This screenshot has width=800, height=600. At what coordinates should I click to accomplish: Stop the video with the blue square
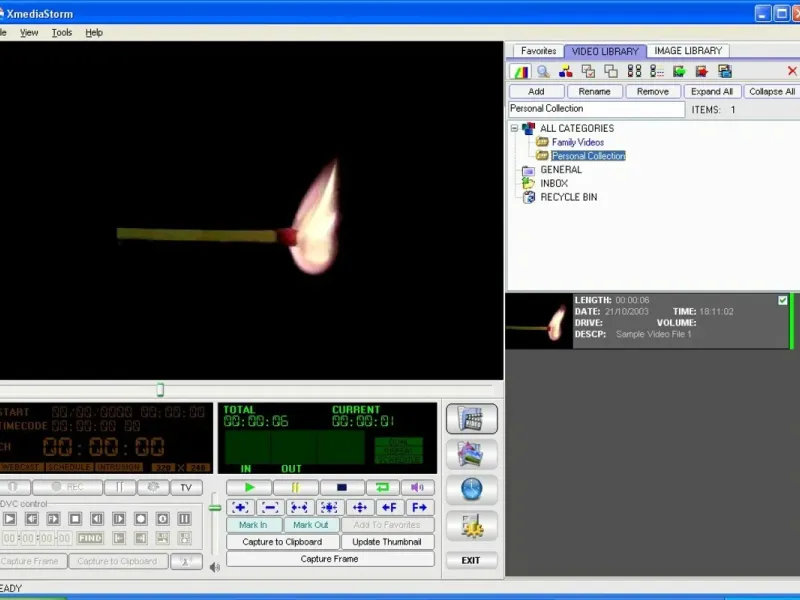(342, 487)
